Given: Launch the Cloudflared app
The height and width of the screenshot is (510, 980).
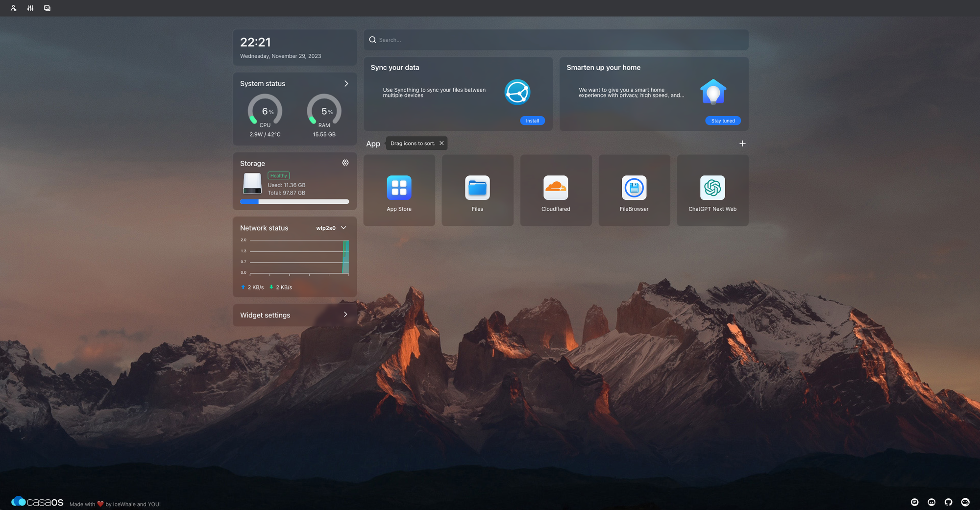Looking at the screenshot, I should (556, 191).
